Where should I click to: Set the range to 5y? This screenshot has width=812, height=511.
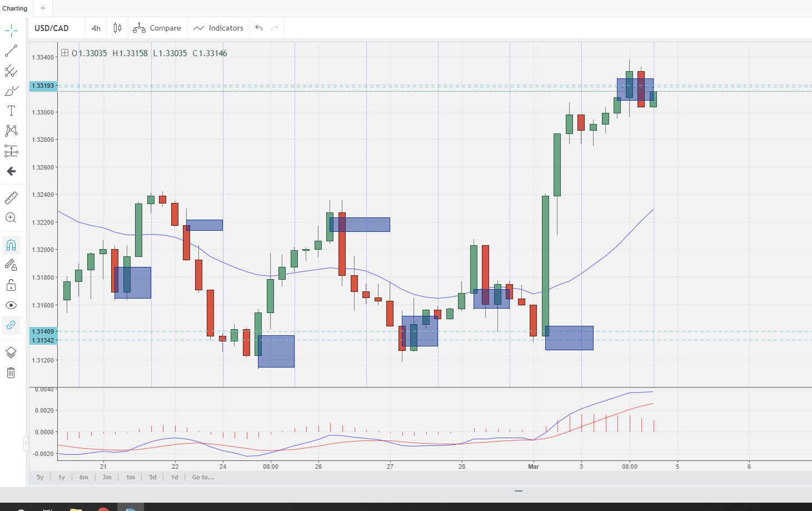pyautogui.click(x=40, y=477)
